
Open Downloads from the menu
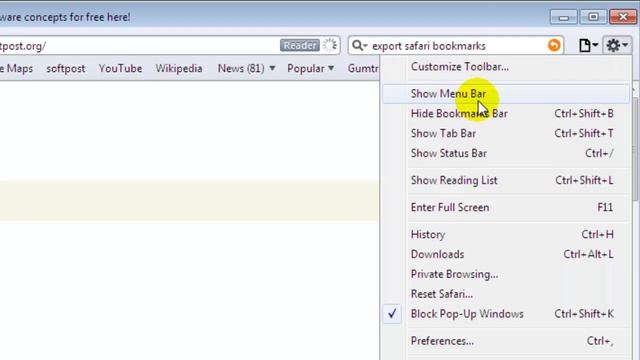[x=506, y=254]
